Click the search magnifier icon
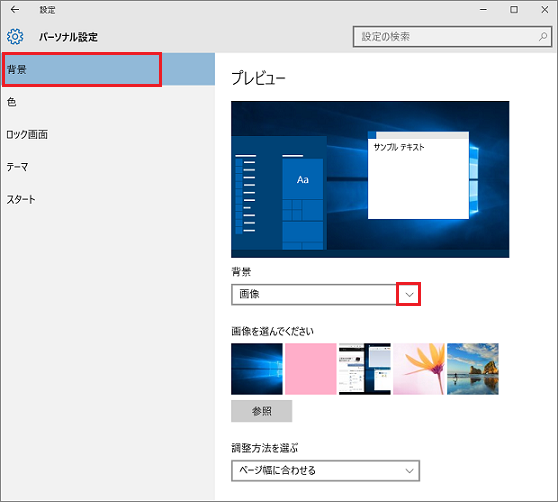 click(543, 36)
